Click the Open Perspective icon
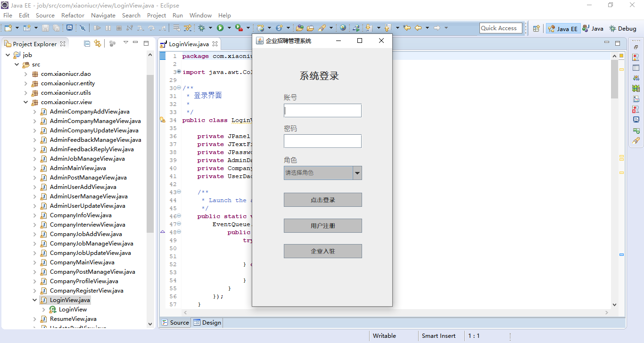The image size is (644, 343). pyautogui.click(x=536, y=28)
